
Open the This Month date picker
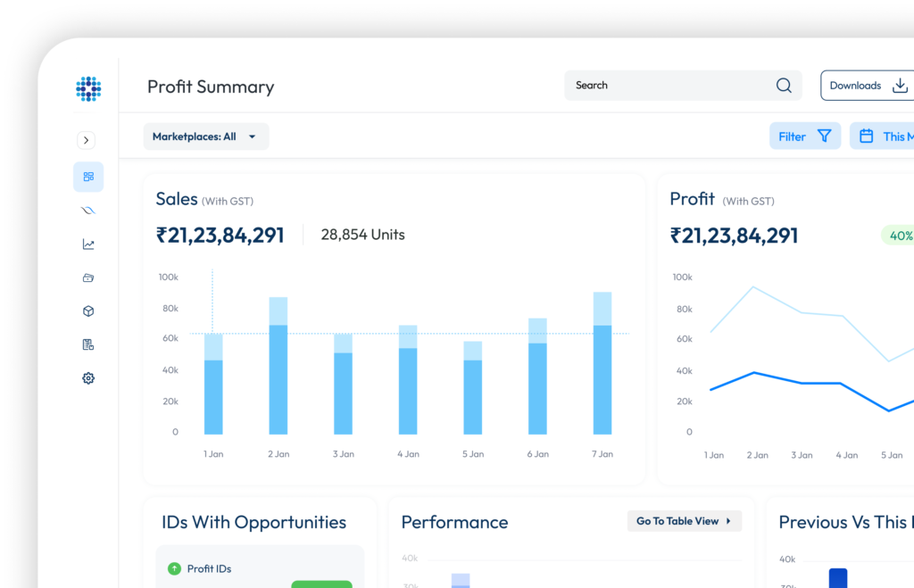tap(884, 137)
